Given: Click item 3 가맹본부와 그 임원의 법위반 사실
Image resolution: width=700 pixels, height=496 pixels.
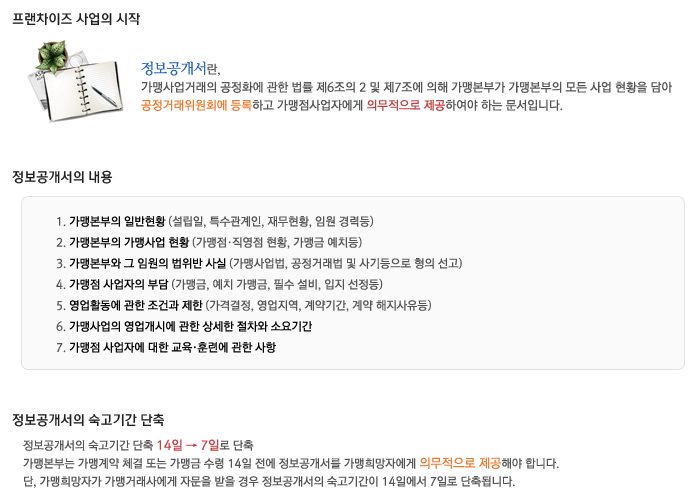Looking at the screenshot, I should [x=259, y=263].
